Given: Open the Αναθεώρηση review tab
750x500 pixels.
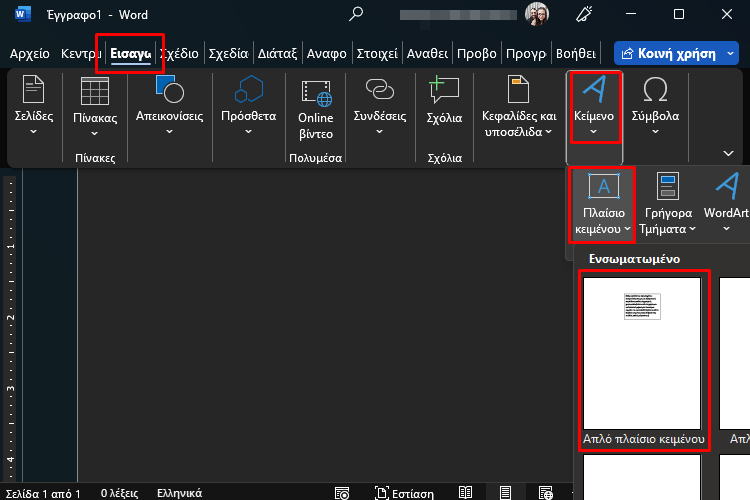Looking at the screenshot, I should point(427,54).
